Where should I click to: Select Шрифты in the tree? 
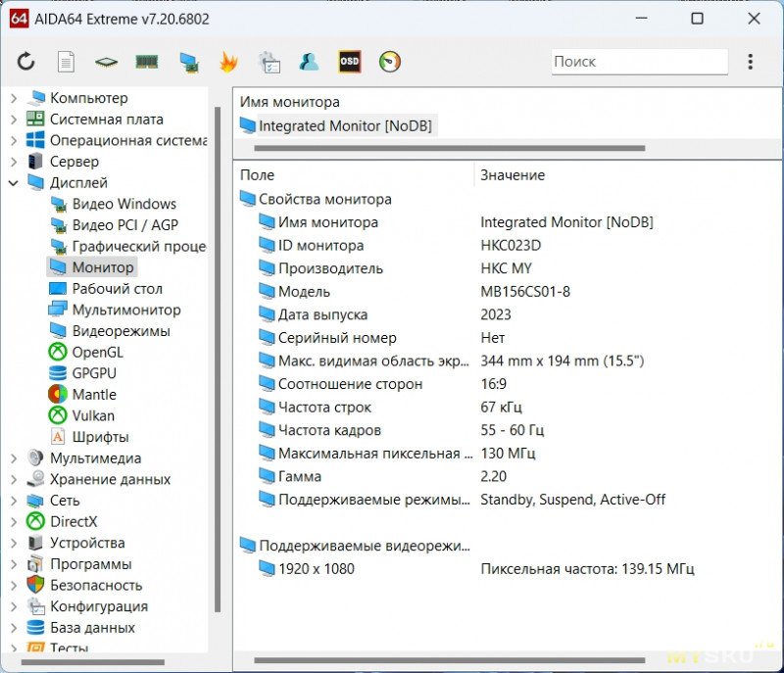click(89, 437)
